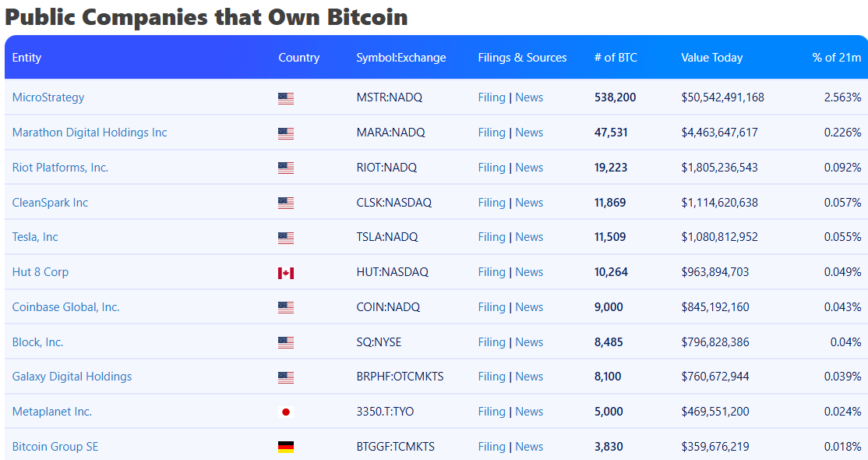Click the Japanese flag in Metaplanet row
The image size is (868, 460).
286,412
